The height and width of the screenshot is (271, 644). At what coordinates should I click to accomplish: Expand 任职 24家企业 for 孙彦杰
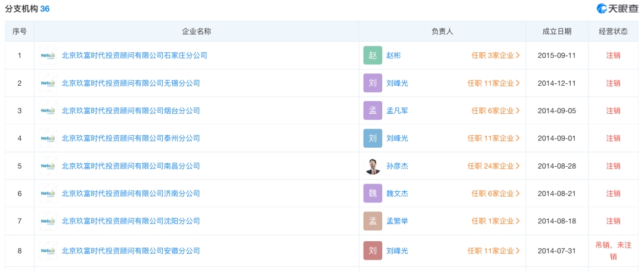(x=494, y=166)
